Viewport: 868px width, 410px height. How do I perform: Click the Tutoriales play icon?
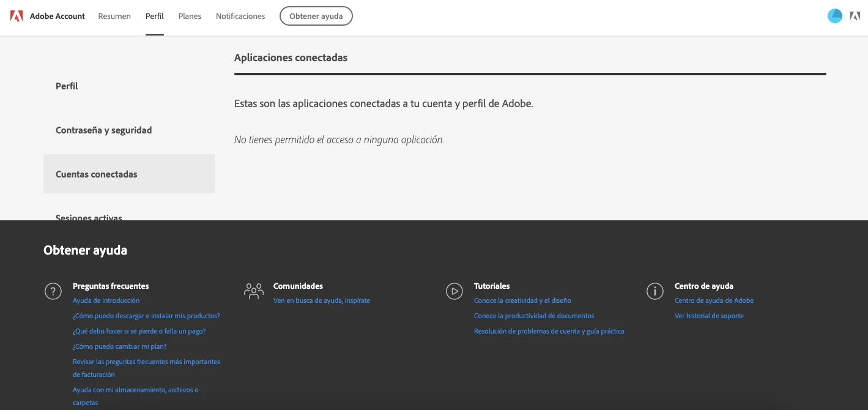coord(454,291)
